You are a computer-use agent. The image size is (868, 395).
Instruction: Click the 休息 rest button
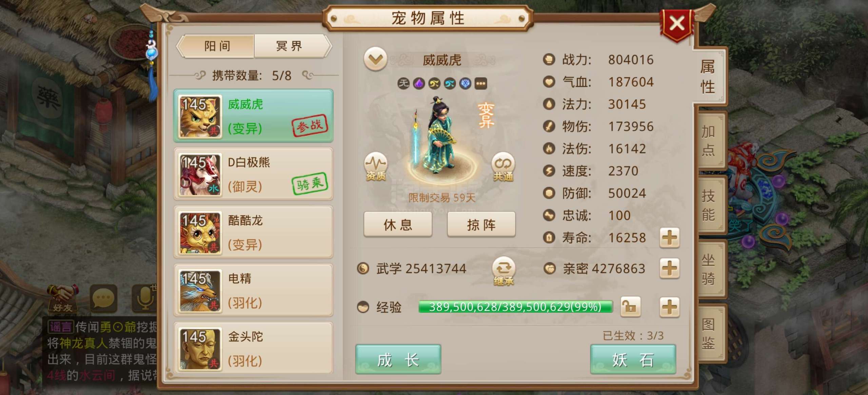point(398,224)
